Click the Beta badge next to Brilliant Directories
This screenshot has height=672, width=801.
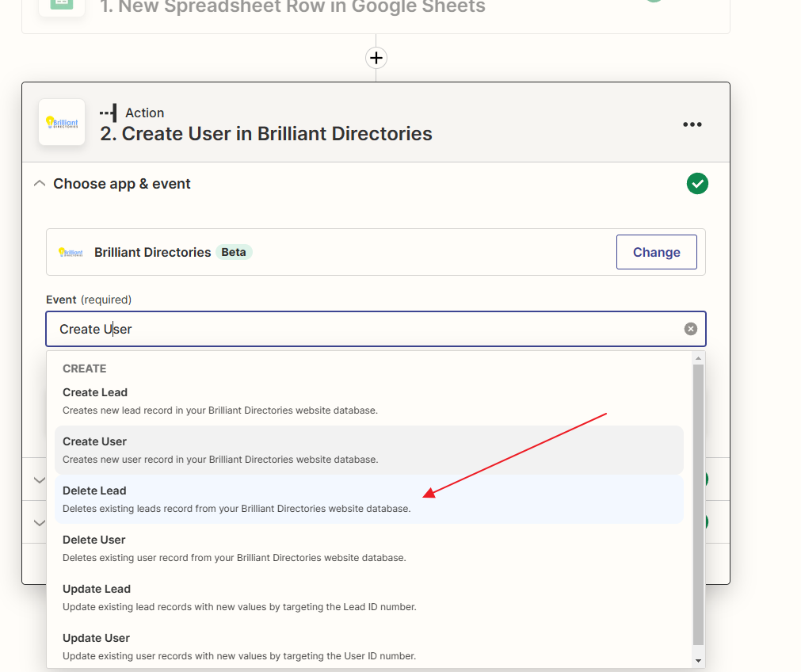(234, 253)
